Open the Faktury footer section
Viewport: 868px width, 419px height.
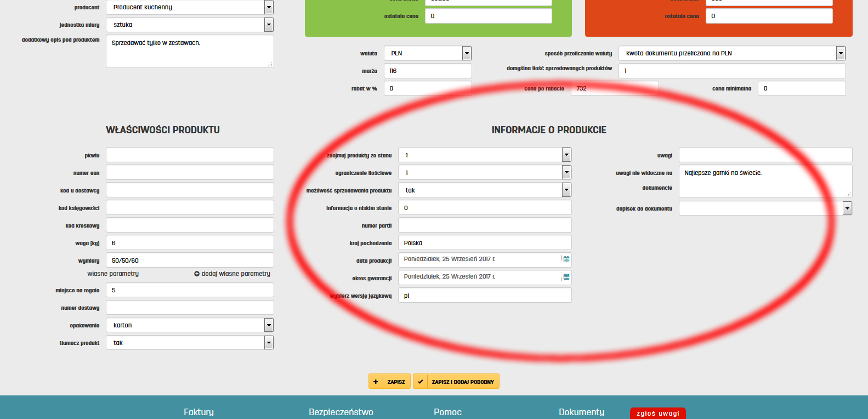[198, 412]
